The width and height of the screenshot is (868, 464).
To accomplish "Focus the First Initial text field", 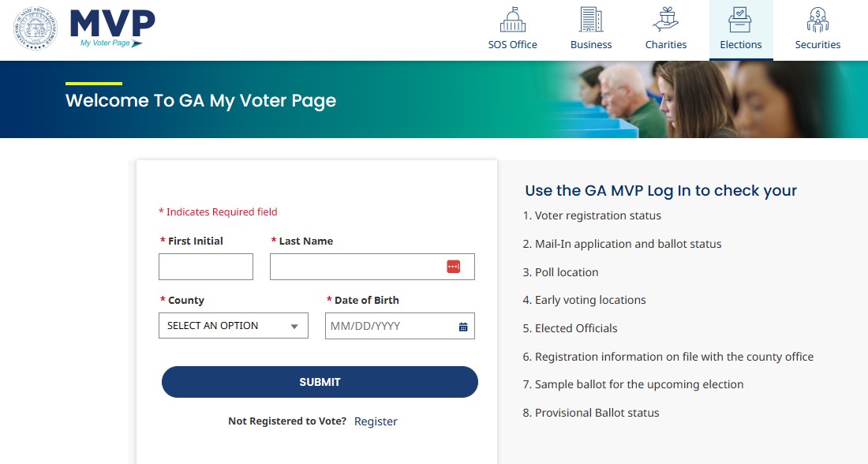I will click(x=206, y=267).
